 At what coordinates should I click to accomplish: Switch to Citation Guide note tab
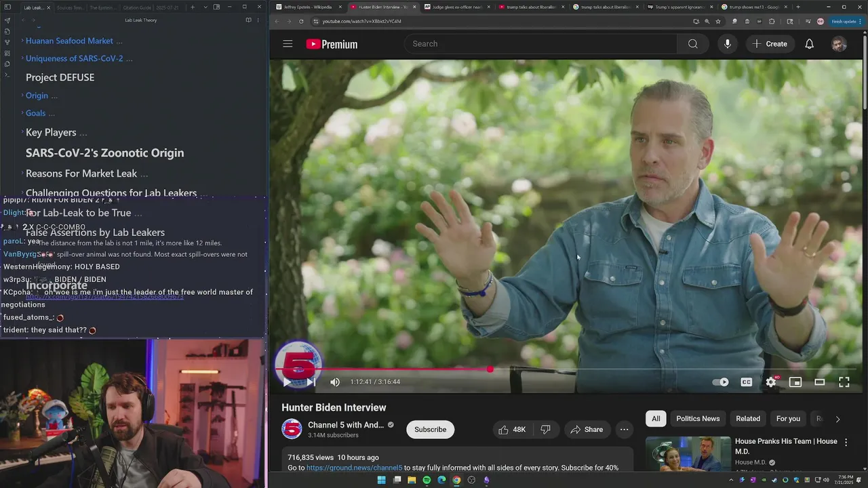136,7
